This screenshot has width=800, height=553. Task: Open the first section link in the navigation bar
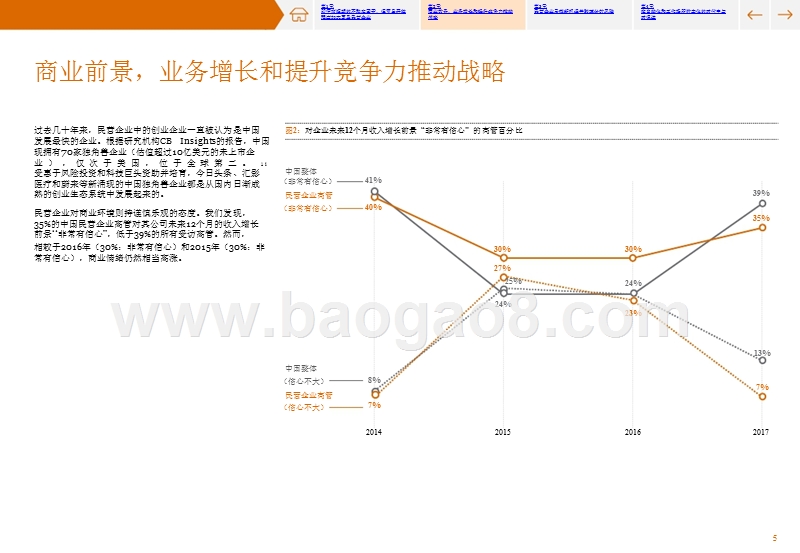coord(363,12)
